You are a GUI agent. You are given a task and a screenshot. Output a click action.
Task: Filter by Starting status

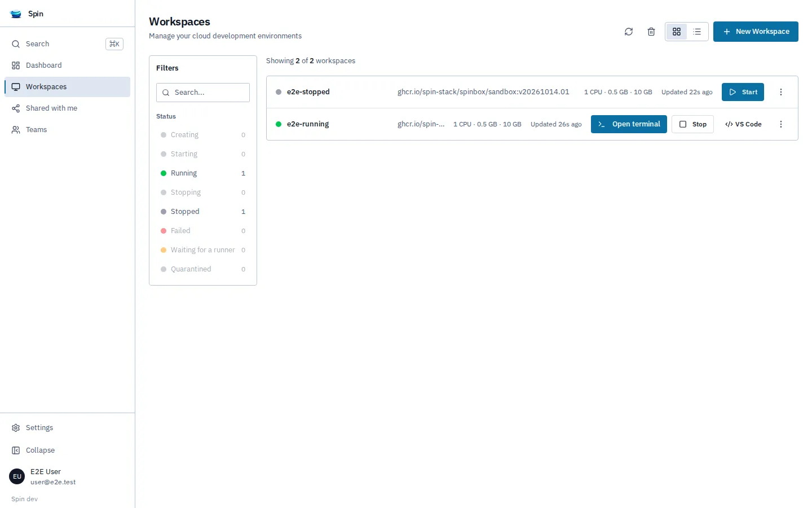pyautogui.click(x=203, y=154)
